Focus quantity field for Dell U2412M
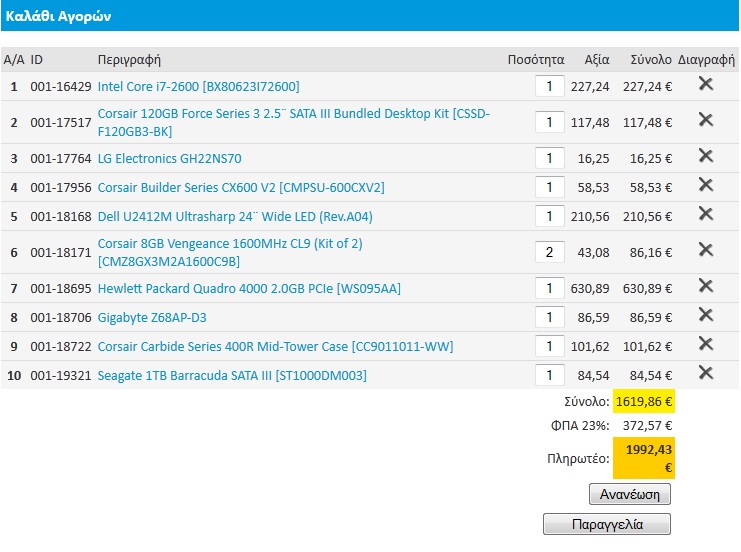The height and width of the screenshot is (552, 741). [550, 216]
